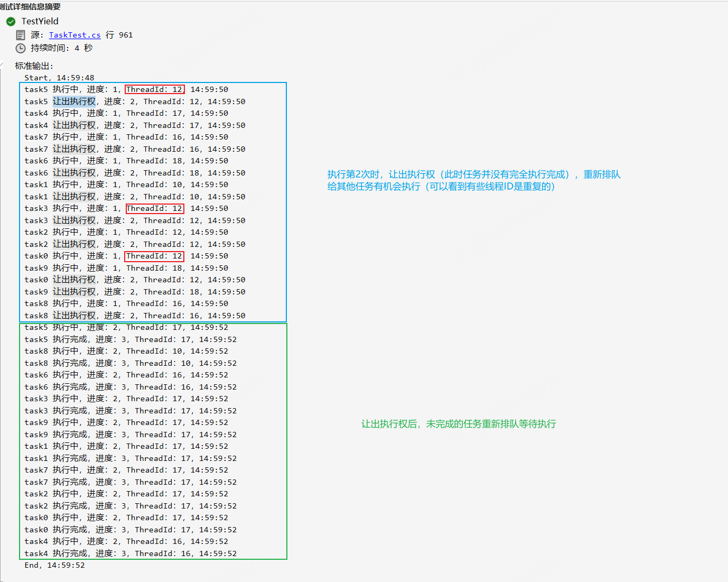Click the source file document icon
Viewport: 728px width, 582px height.
[x=21, y=35]
